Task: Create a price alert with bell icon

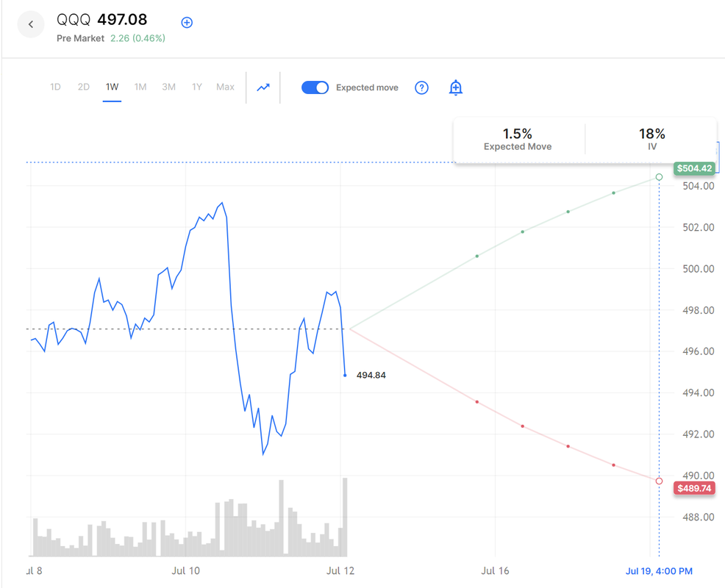Action: tap(456, 87)
